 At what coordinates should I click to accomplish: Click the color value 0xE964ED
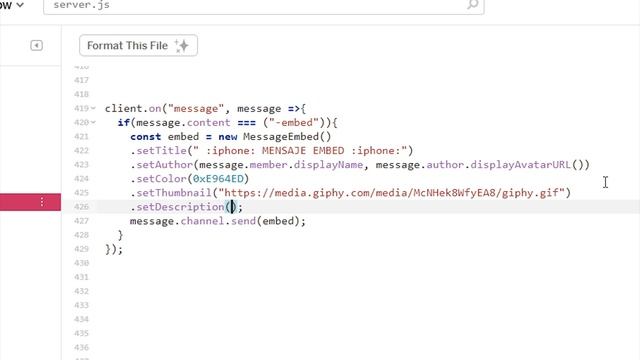218,179
